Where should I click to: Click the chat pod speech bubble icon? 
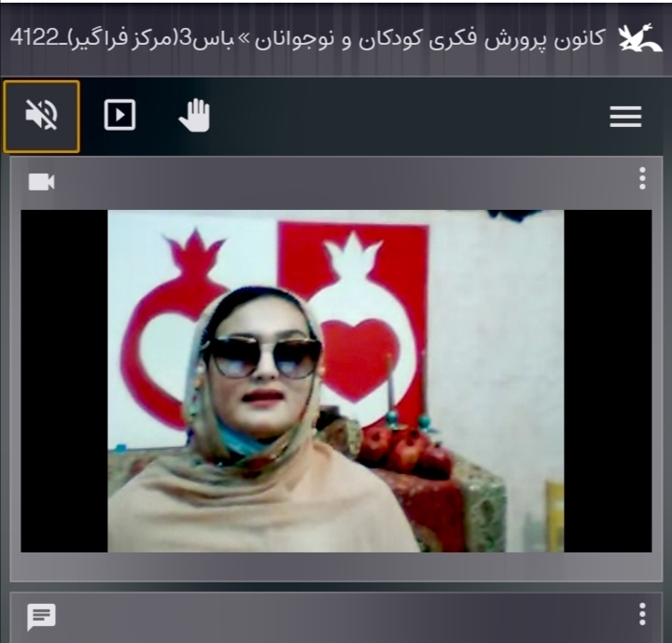click(x=41, y=616)
